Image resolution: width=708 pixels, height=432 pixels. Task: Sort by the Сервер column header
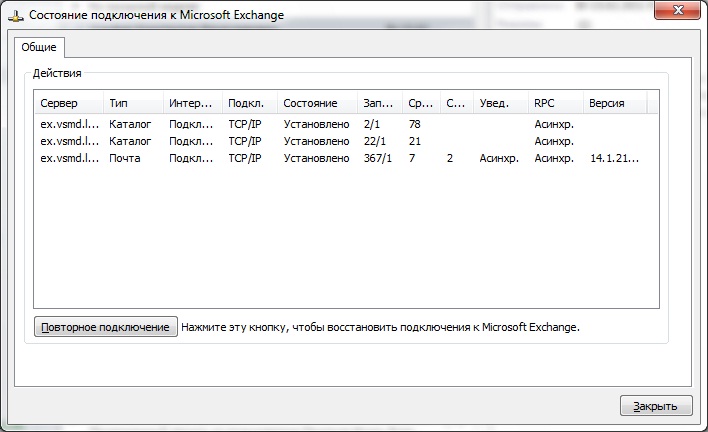tap(69, 103)
